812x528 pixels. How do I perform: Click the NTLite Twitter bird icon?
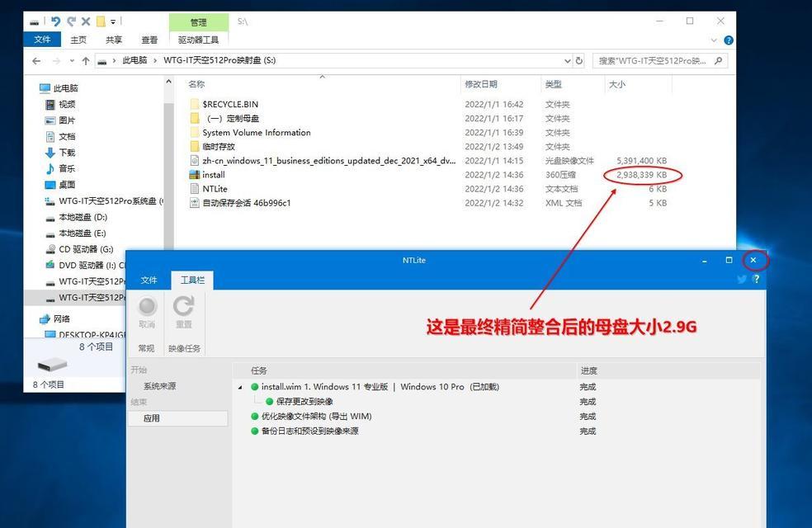[x=742, y=279]
